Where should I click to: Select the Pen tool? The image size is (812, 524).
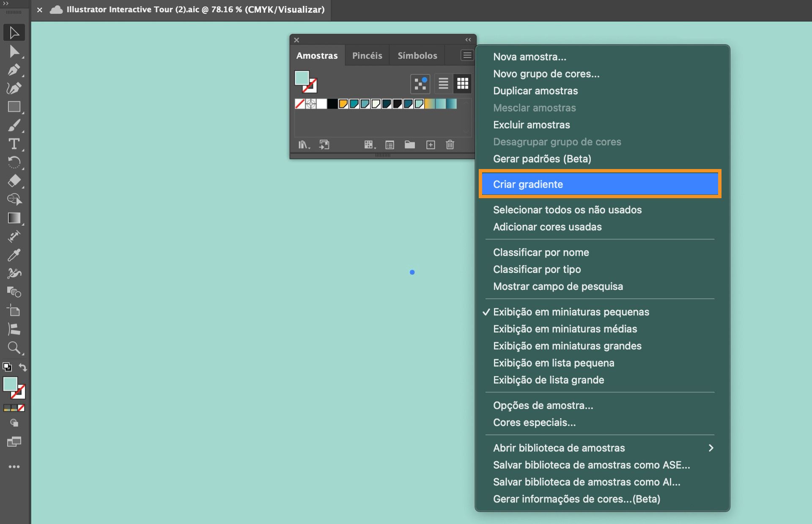tap(14, 70)
